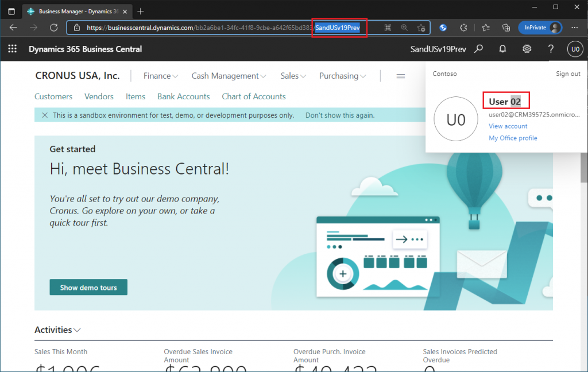Open My Office profile link

point(513,138)
